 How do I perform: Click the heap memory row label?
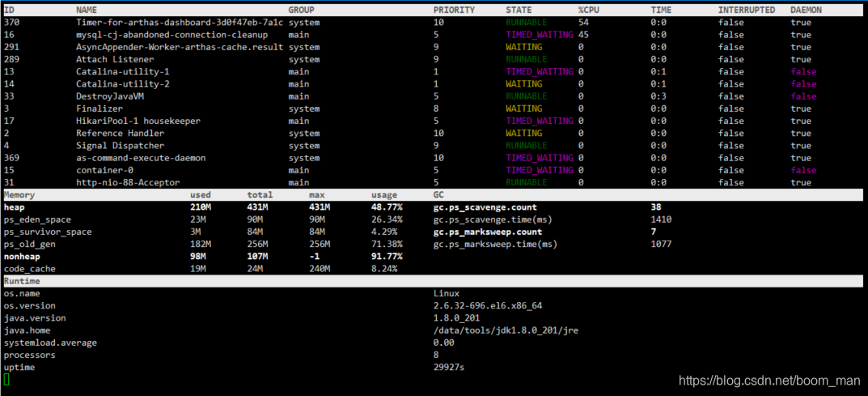(14, 207)
